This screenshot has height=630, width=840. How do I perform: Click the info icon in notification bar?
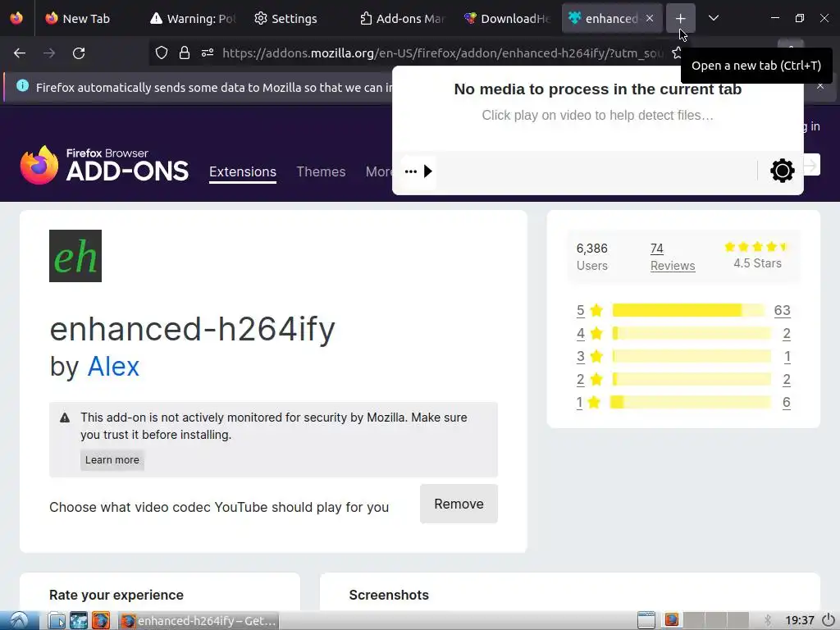22,85
